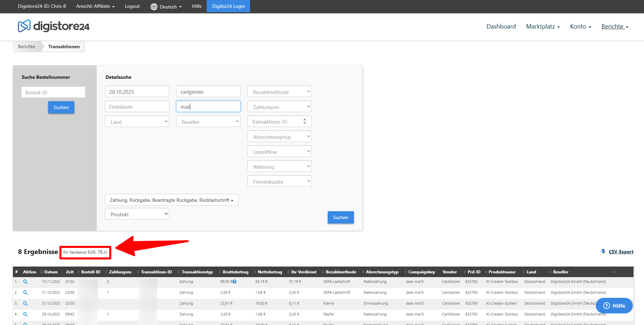Open the Berichte navigation menu

pos(614,26)
